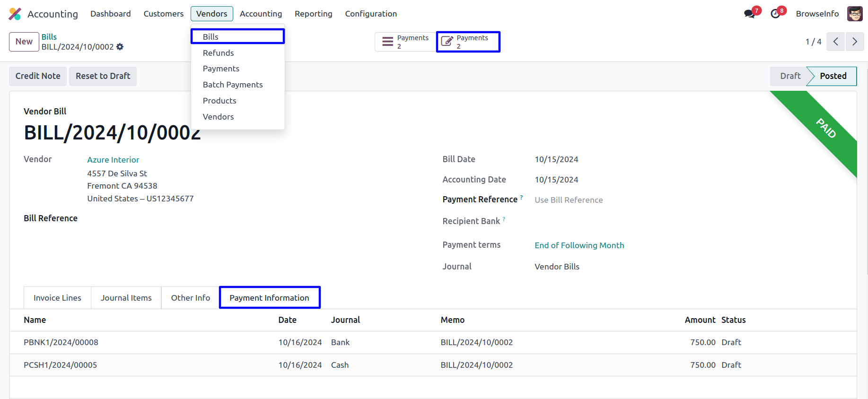Open the Customers menu

point(163,14)
